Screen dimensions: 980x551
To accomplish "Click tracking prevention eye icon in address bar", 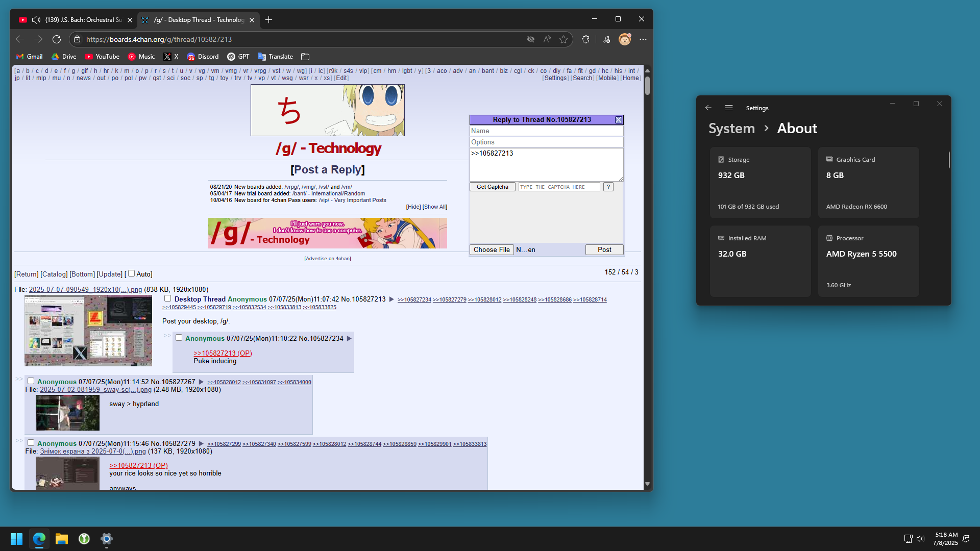I will tap(531, 39).
